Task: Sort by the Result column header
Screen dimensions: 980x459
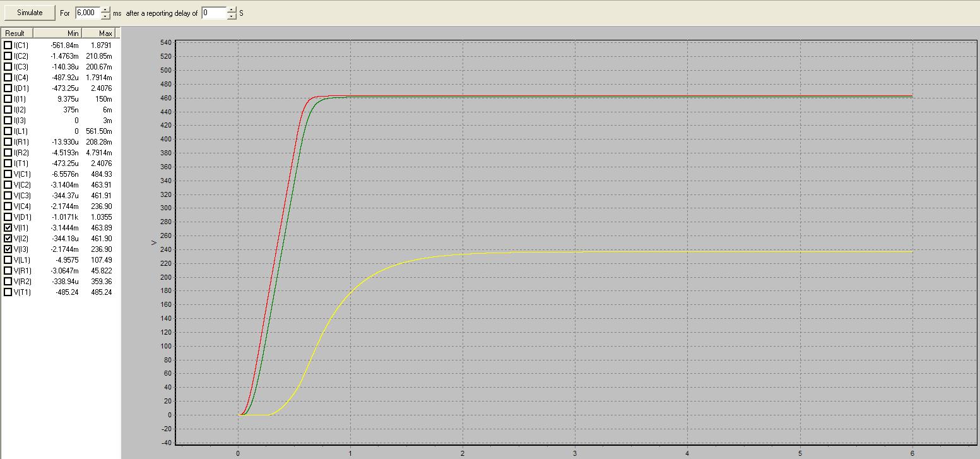Action: [x=17, y=33]
